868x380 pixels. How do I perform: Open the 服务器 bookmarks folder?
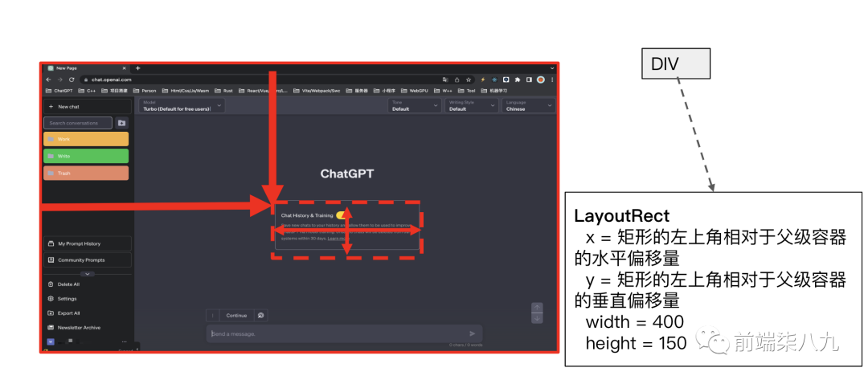tap(357, 90)
